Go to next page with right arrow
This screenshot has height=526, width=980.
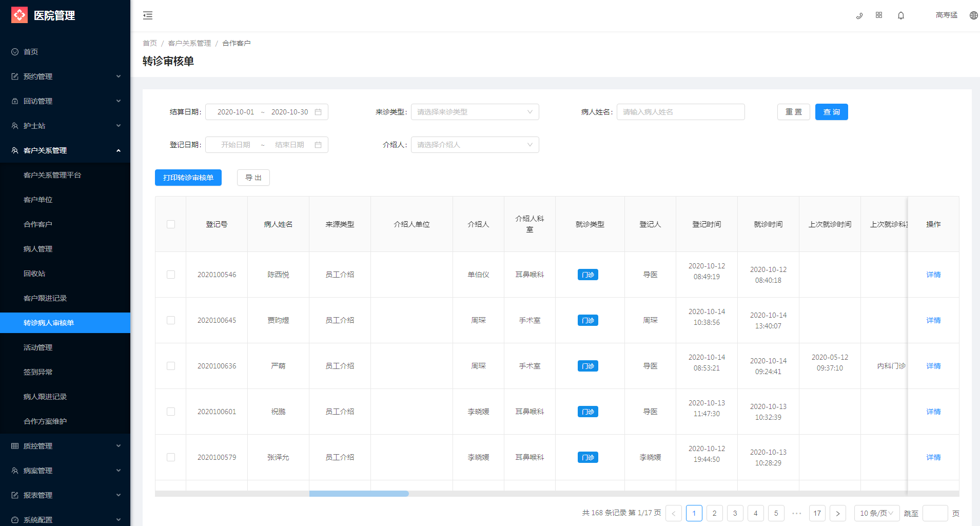click(x=838, y=513)
